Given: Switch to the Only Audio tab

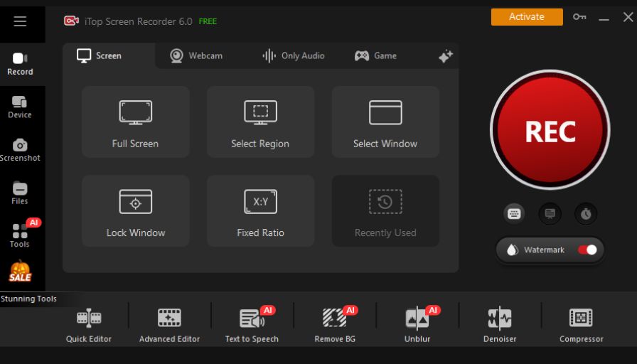Looking at the screenshot, I should [294, 55].
